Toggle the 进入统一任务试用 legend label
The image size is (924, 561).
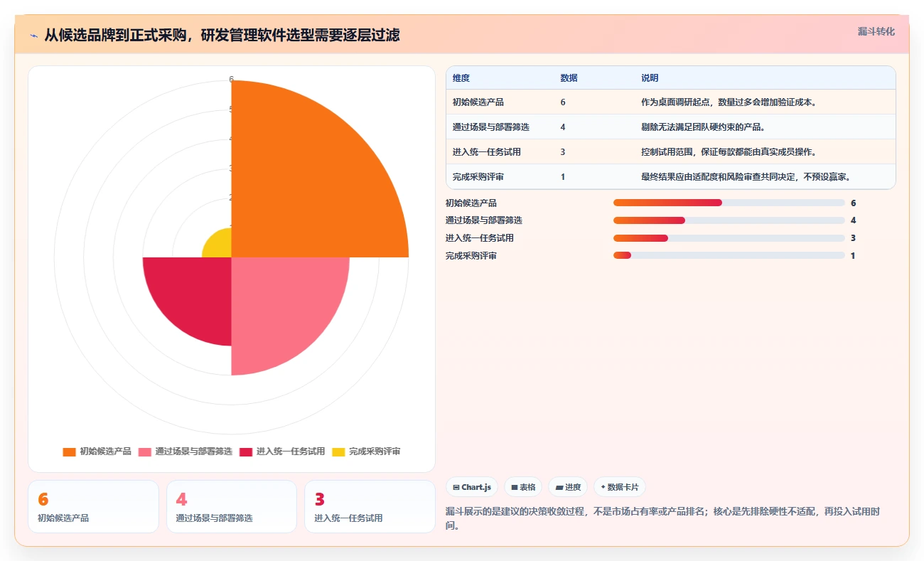pyautogui.click(x=291, y=452)
